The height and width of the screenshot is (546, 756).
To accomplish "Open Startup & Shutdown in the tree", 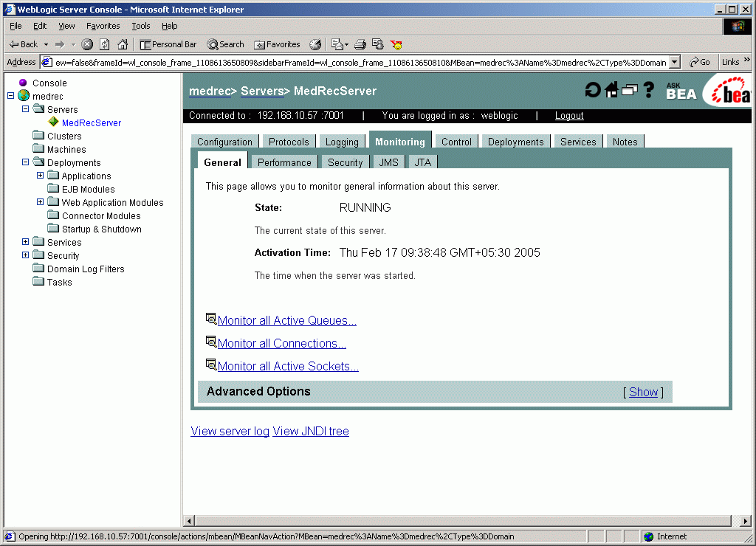I will point(101,229).
